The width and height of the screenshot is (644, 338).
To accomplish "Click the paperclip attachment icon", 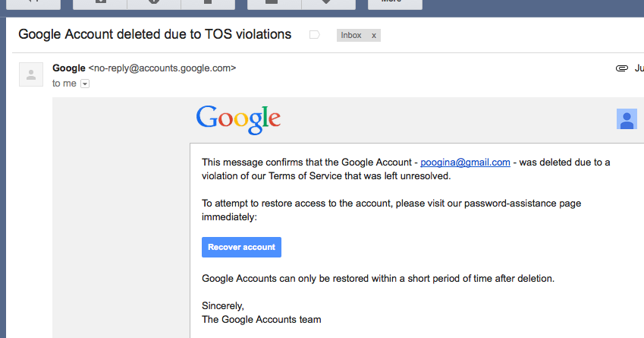I will click(622, 68).
